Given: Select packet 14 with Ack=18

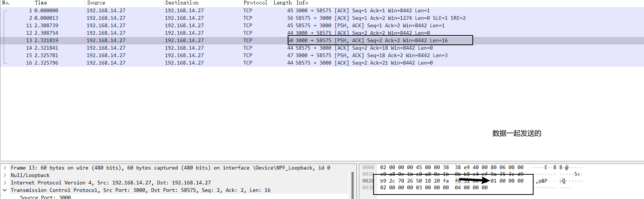Looking at the screenshot, I should click(149, 48).
